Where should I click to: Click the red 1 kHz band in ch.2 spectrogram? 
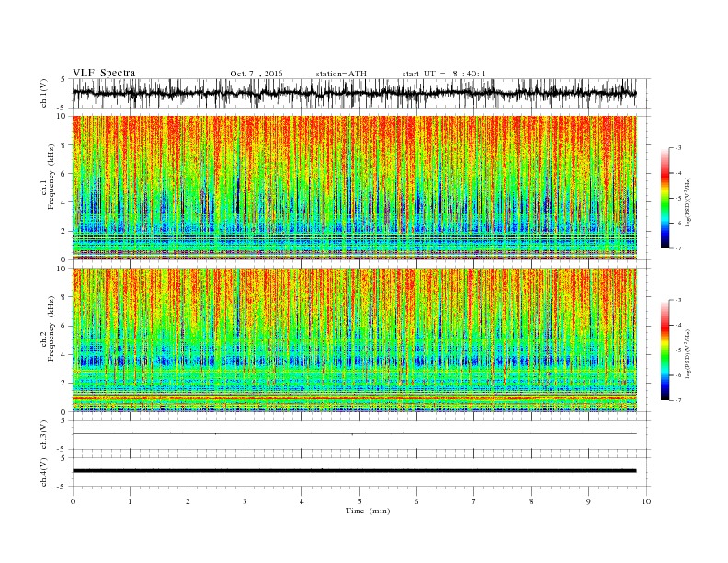click(x=354, y=398)
